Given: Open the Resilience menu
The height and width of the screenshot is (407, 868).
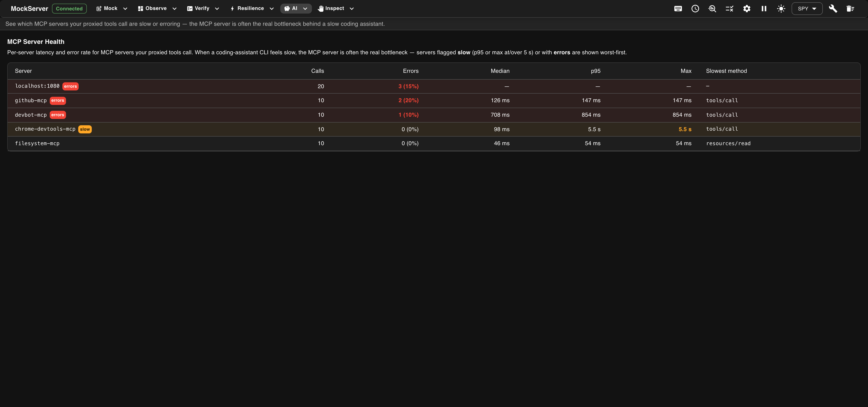Looking at the screenshot, I should pyautogui.click(x=252, y=8).
